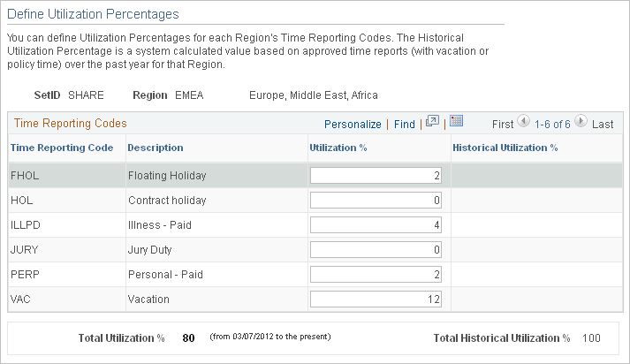The height and width of the screenshot is (364, 630).
Task: Select the FHOL time reporting code row
Action: click(x=25, y=176)
